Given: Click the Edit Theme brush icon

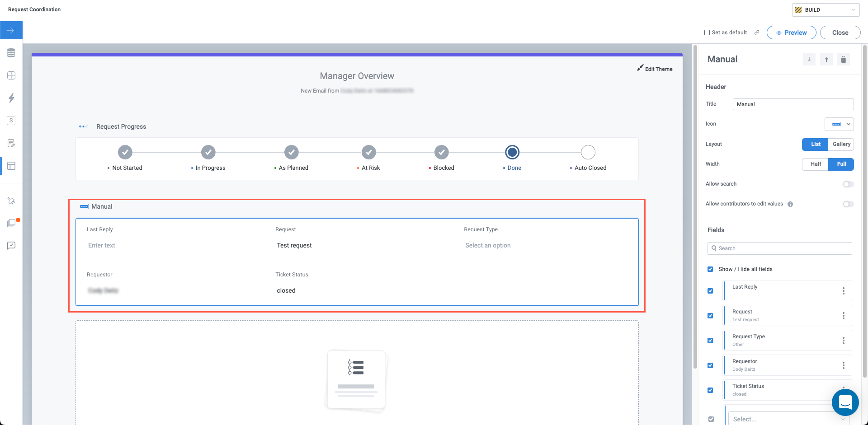Looking at the screenshot, I should [x=640, y=68].
